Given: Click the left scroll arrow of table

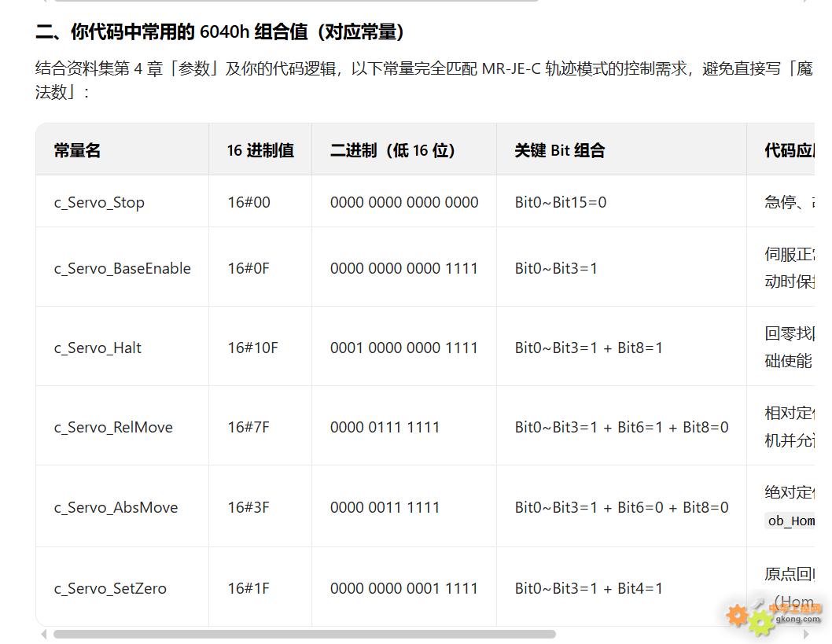Looking at the screenshot, I should 43,634.
